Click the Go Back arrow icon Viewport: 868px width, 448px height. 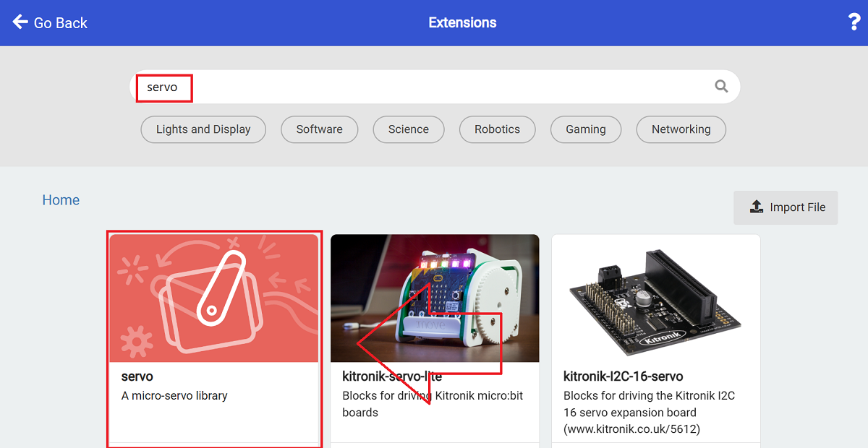tap(20, 22)
